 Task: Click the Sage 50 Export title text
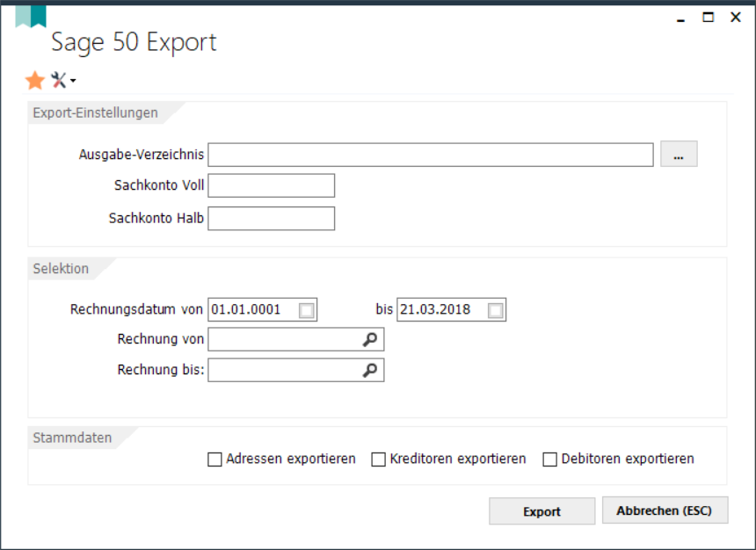(134, 42)
